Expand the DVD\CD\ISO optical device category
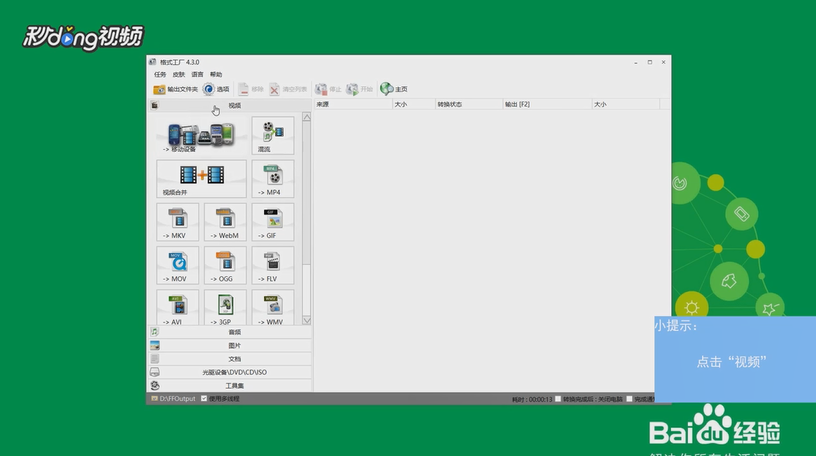The width and height of the screenshot is (816, 456). tap(230, 372)
